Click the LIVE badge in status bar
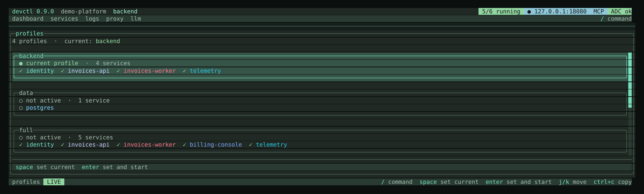Image resolution: width=644 pixels, height=194 pixels. 54,182
